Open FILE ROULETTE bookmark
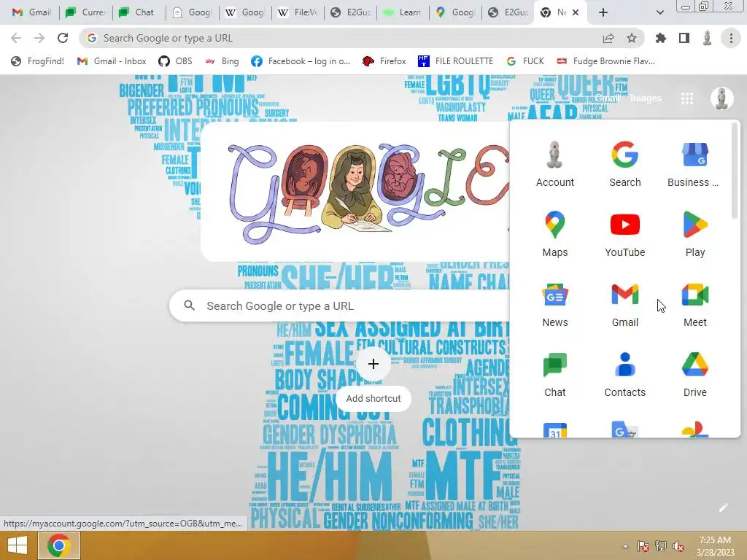This screenshot has width=747, height=560. [x=455, y=61]
